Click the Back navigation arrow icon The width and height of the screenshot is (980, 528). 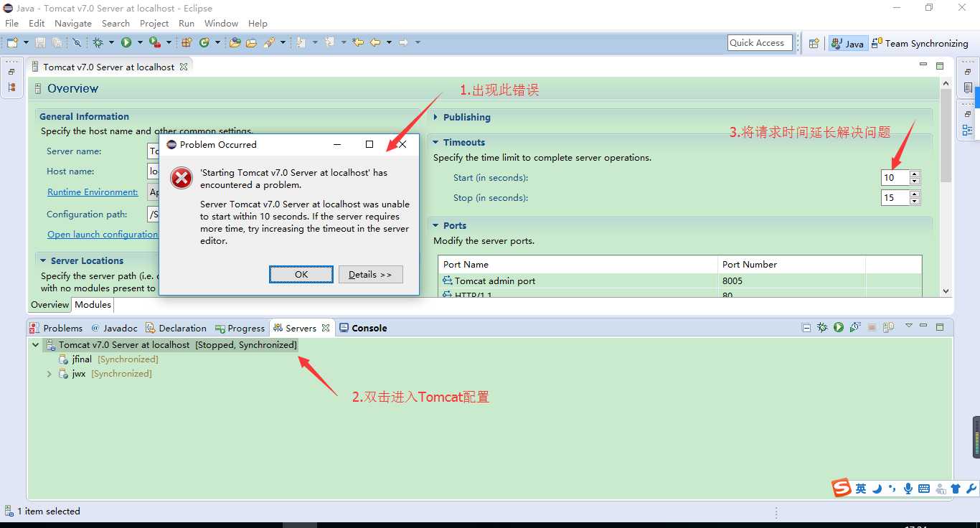coord(375,43)
